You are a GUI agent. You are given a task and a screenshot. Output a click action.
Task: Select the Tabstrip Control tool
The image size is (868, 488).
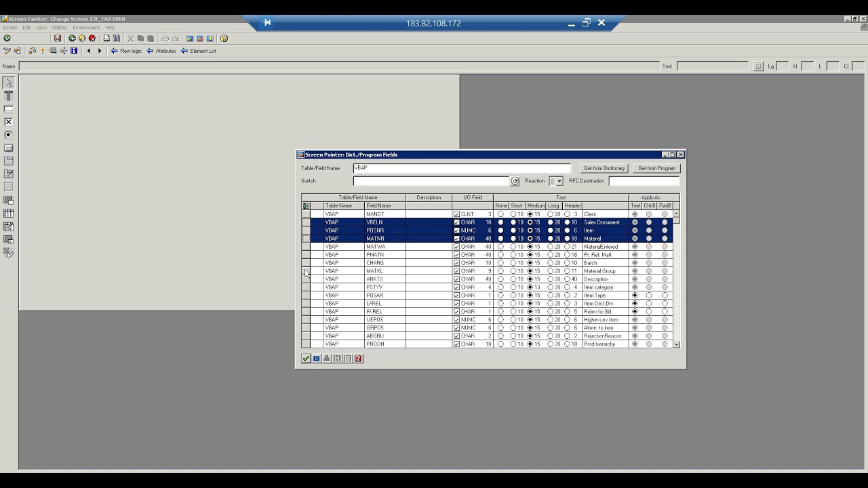coord(9,161)
